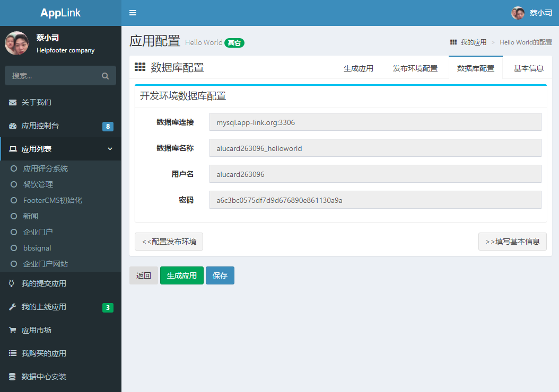Click the Helpfooter company text
Image resolution: width=559 pixels, height=392 pixels.
66,50
